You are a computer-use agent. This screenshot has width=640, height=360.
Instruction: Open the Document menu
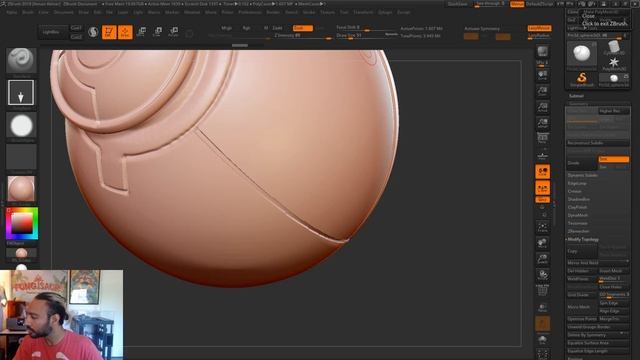(64, 12)
